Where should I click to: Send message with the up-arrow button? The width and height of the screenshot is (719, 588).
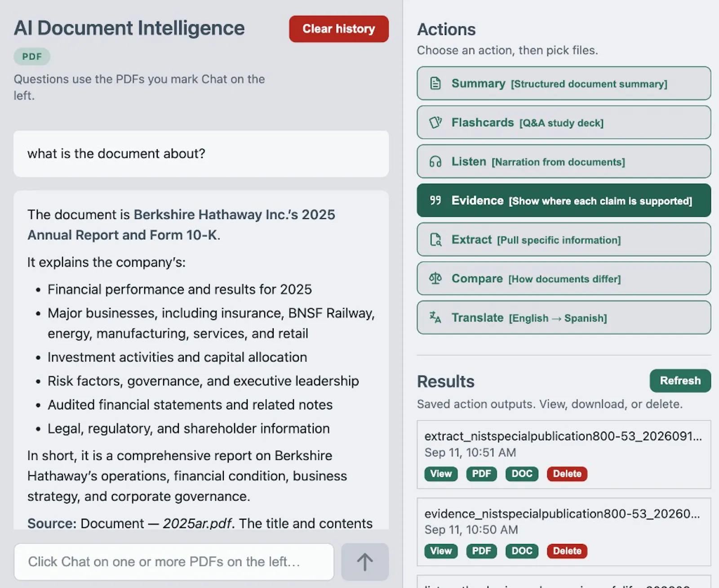pos(365,562)
